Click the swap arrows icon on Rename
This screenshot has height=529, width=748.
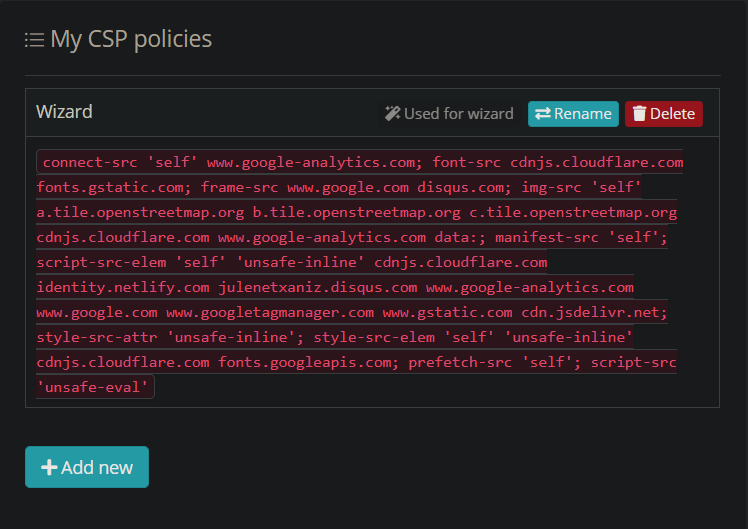point(542,114)
